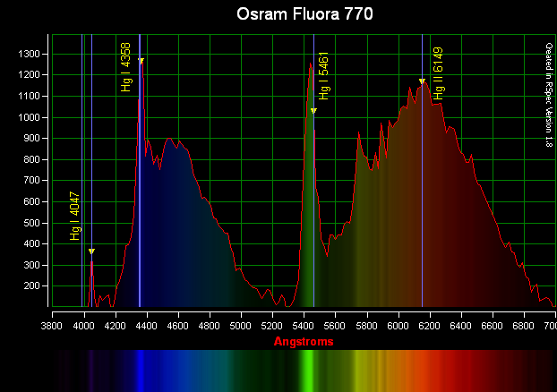Click the 500 y-axis value
557x392 pixels.
point(31,223)
